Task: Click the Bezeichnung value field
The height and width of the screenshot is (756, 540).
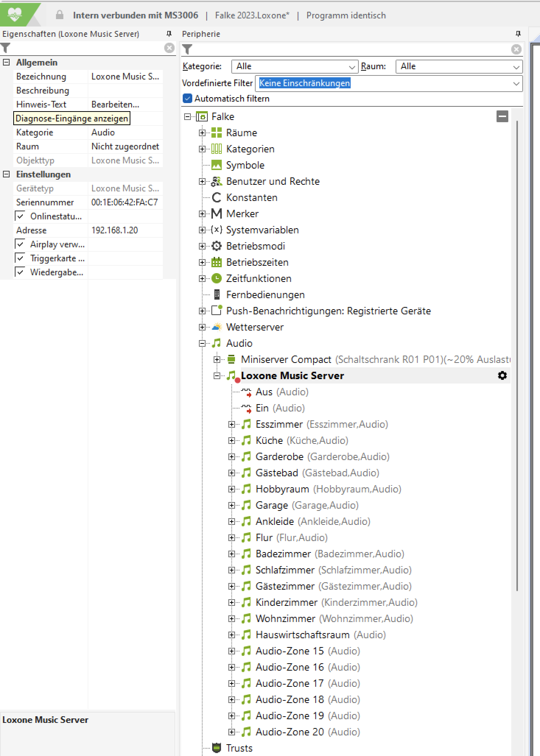Action: click(x=126, y=77)
